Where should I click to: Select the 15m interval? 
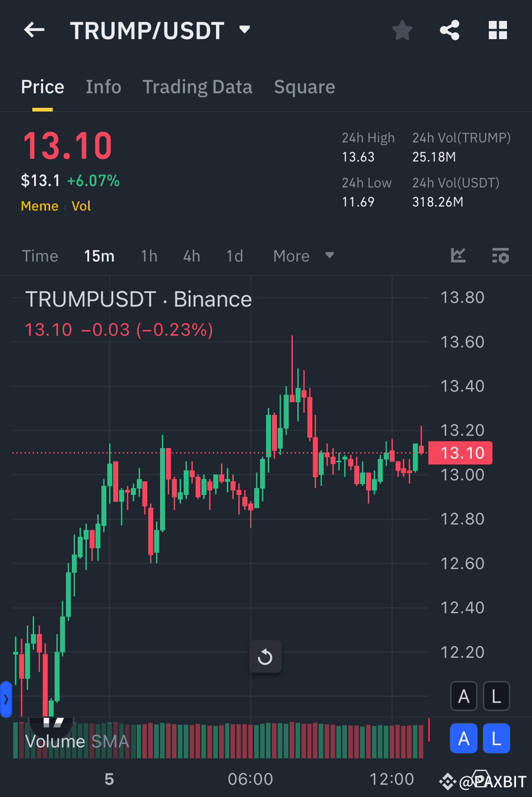click(x=99, y=256)
